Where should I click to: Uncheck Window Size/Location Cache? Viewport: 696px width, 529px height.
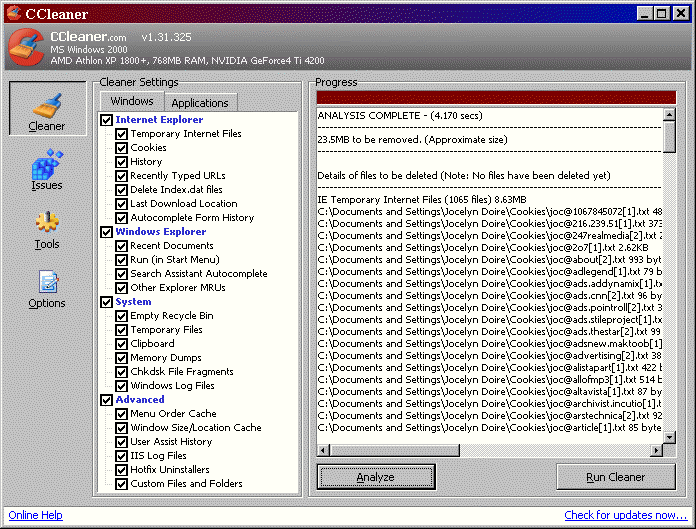(121, 428)
